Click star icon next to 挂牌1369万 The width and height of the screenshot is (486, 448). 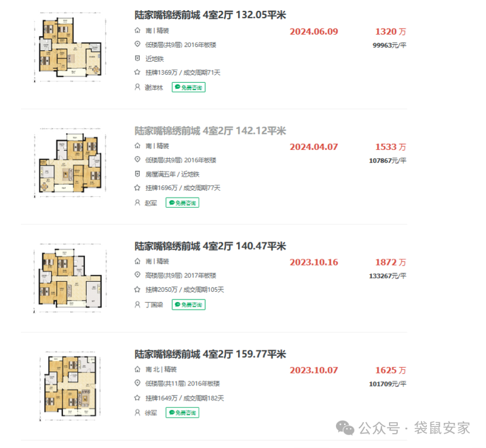click(138, 73)
